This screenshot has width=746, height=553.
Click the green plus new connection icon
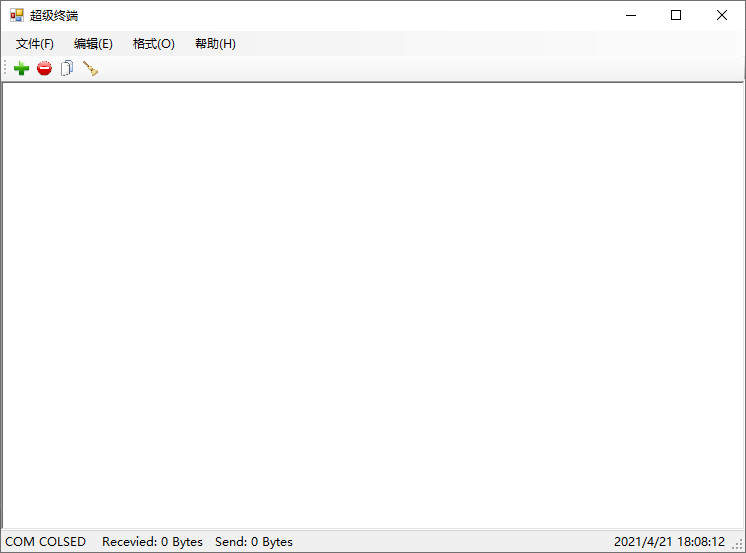21,69
